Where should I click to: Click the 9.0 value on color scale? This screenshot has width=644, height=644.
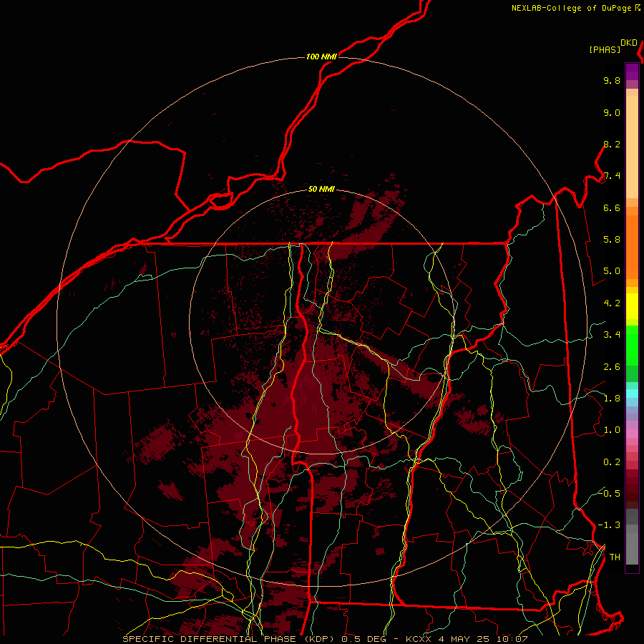tap(612, 112)
